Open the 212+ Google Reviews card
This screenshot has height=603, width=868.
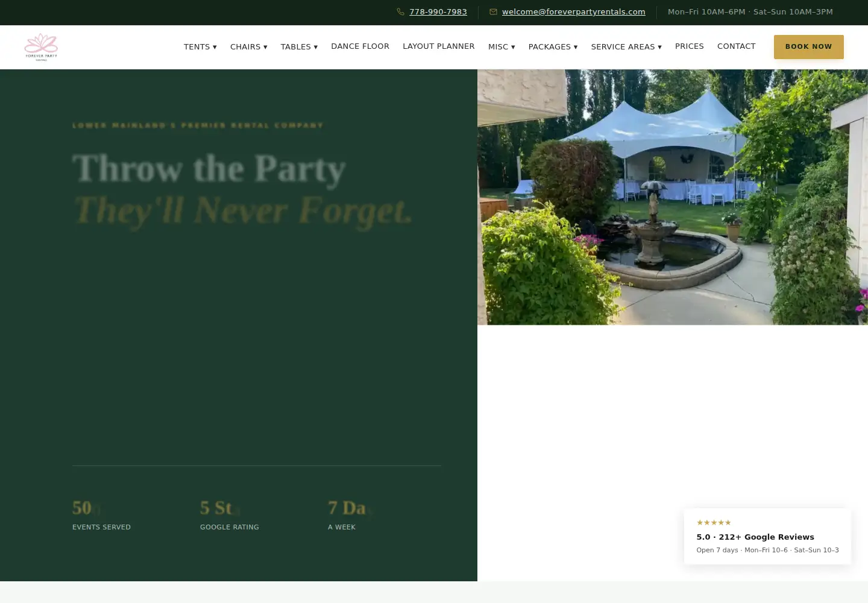[767, 536]
